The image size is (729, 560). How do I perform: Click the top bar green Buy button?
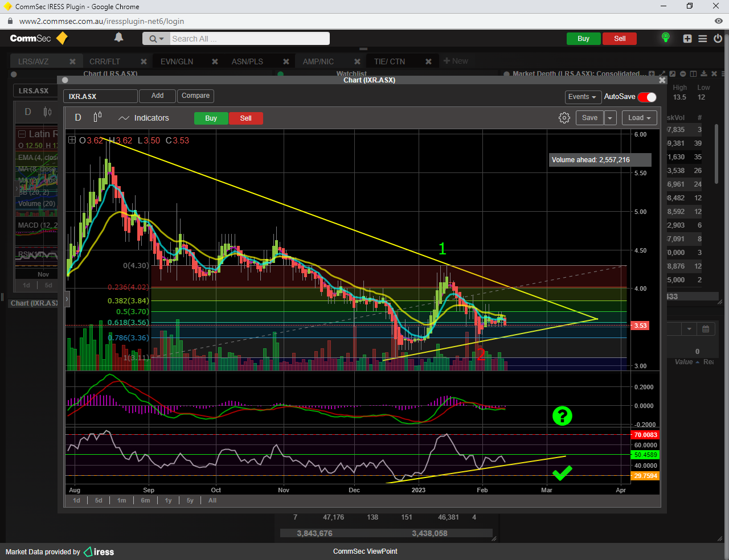point(583,39)
